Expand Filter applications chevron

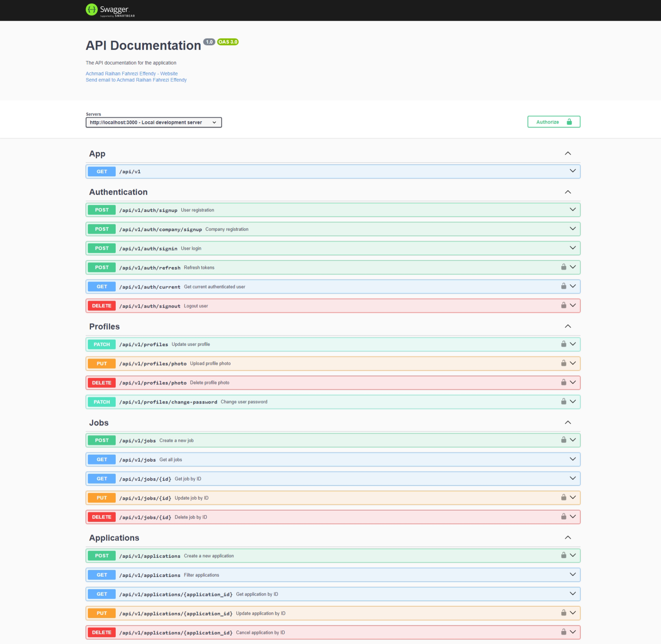(x=573, y=574)
